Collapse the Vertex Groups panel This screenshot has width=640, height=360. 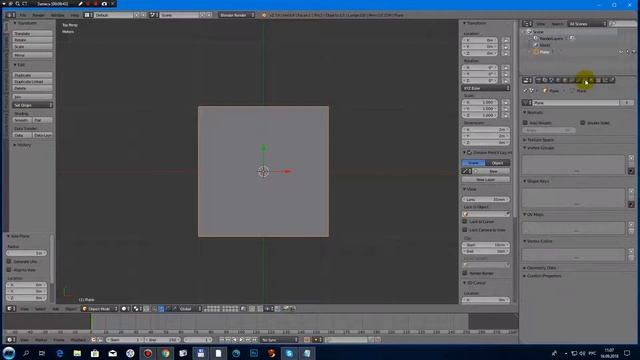point(539,148)
